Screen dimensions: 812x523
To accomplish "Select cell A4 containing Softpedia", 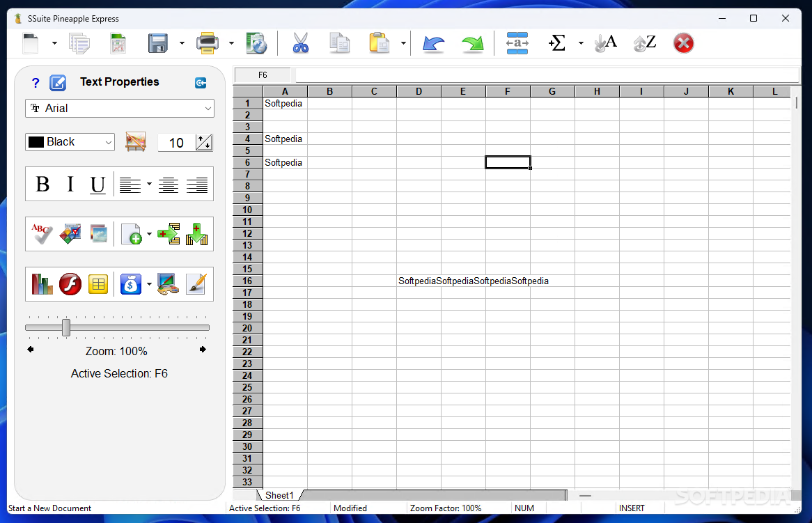I will 286,139.
